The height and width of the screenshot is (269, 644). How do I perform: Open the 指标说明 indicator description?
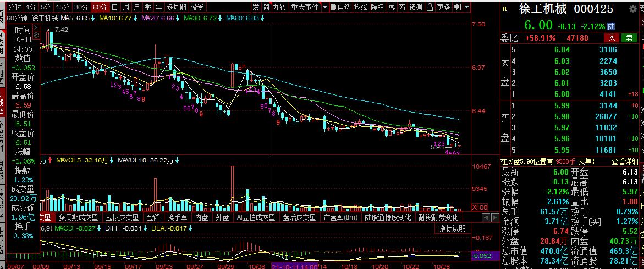pyautogui.click(x=453, y=228)
